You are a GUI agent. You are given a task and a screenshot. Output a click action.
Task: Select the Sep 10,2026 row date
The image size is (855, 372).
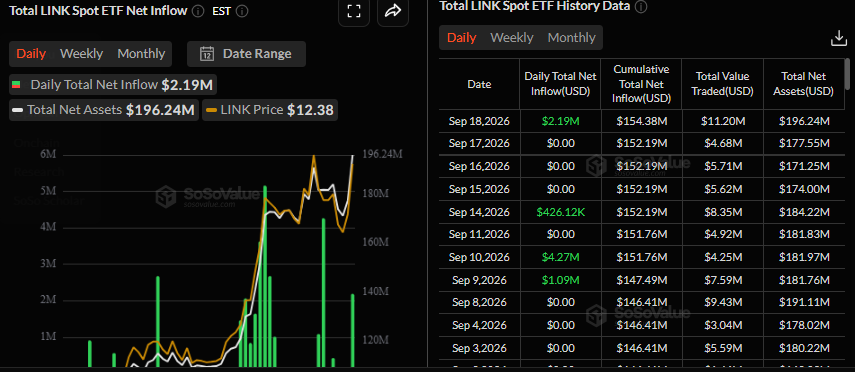click(479, 257)
